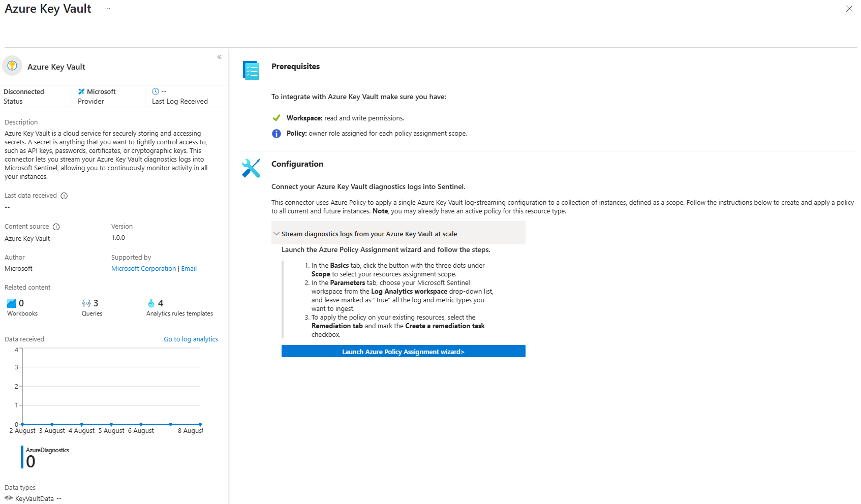Image resolution: width=861 pixels, height=504 pixels.
Task: Click the Configuration tools icon
Action: 251,168
